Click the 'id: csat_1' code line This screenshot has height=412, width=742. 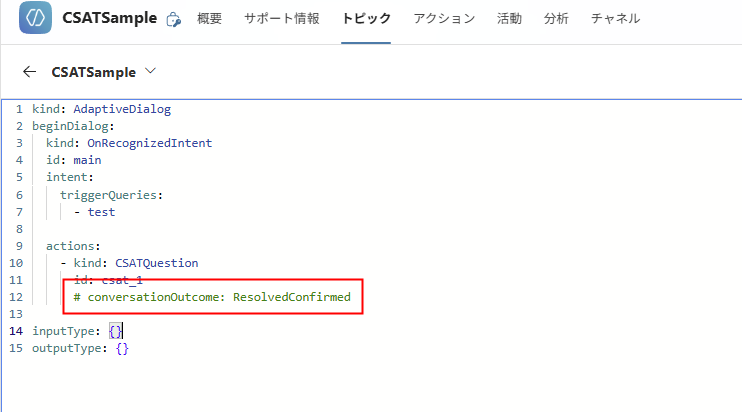(x=108, y=280)
